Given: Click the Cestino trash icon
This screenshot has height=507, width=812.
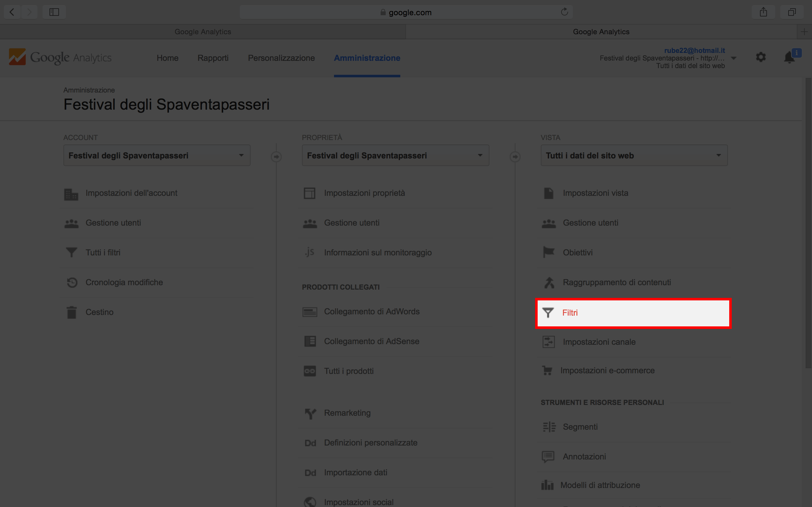Looking at the screenshot, I should tap(71, 312).
